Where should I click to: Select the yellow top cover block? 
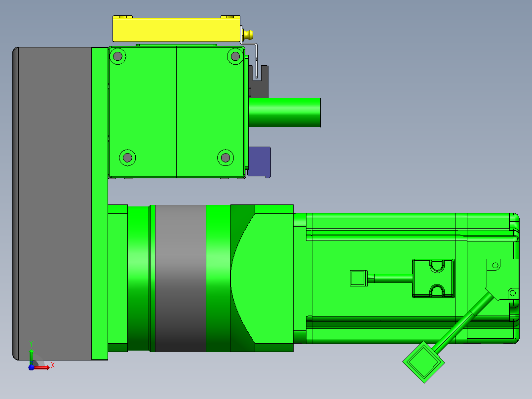tap(177, 30)
